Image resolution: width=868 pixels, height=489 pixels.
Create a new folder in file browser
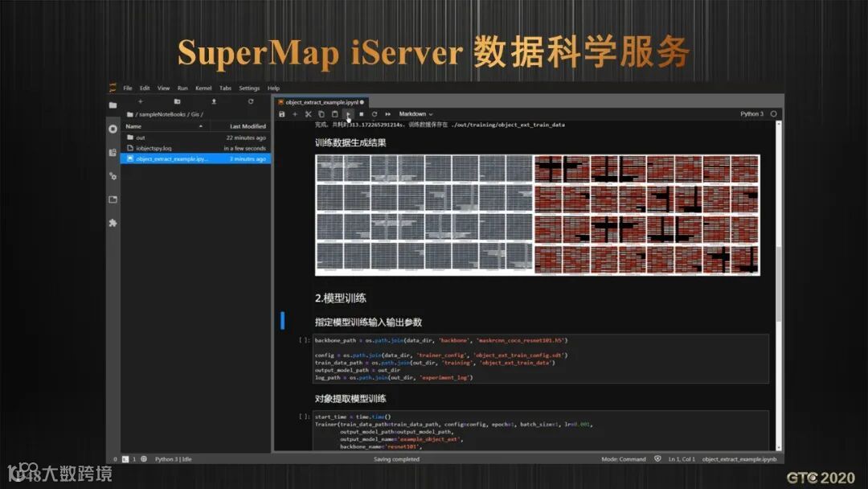click(177, 101)
